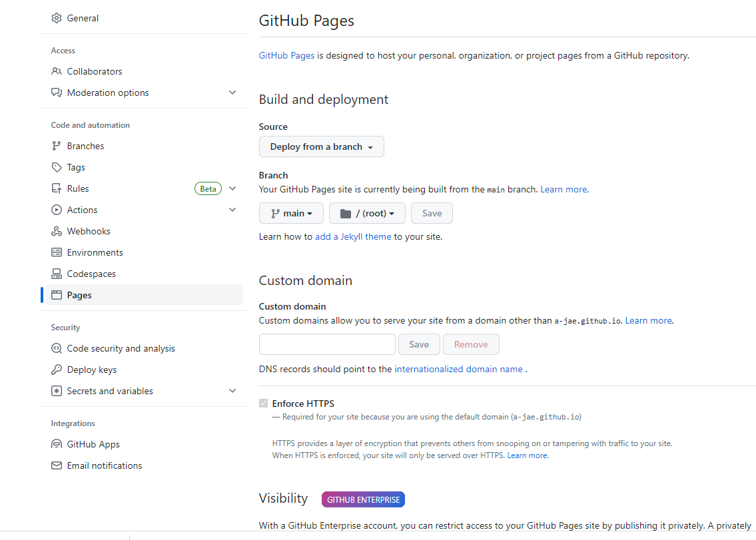
Task: Click the General gear icon
Action: click(57, 19)
